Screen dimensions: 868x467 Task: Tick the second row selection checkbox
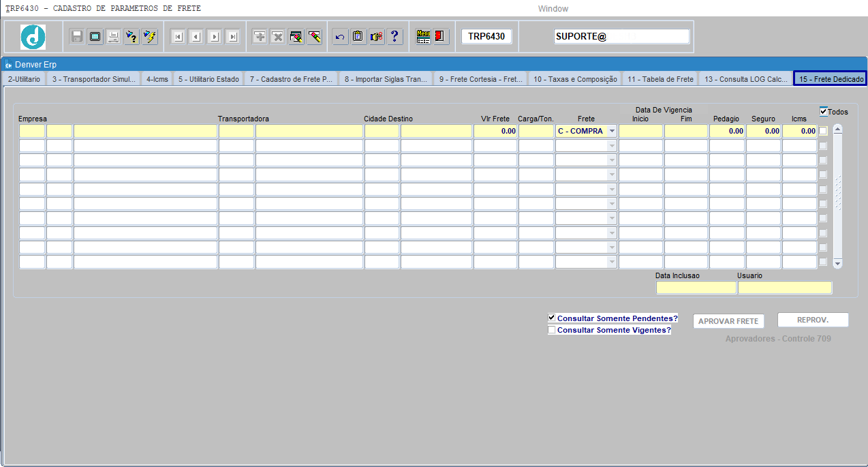823,145
